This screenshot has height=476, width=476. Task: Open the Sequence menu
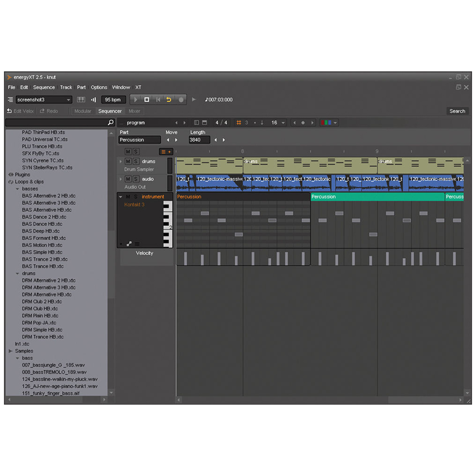44,87
